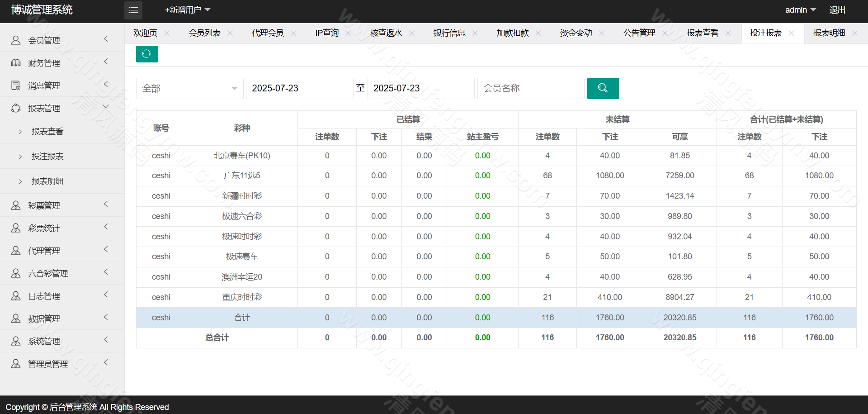This screenshot has width=868, height=414.
Task: Expand the 彩票管理 sidebar section
Action: point(62,205)
